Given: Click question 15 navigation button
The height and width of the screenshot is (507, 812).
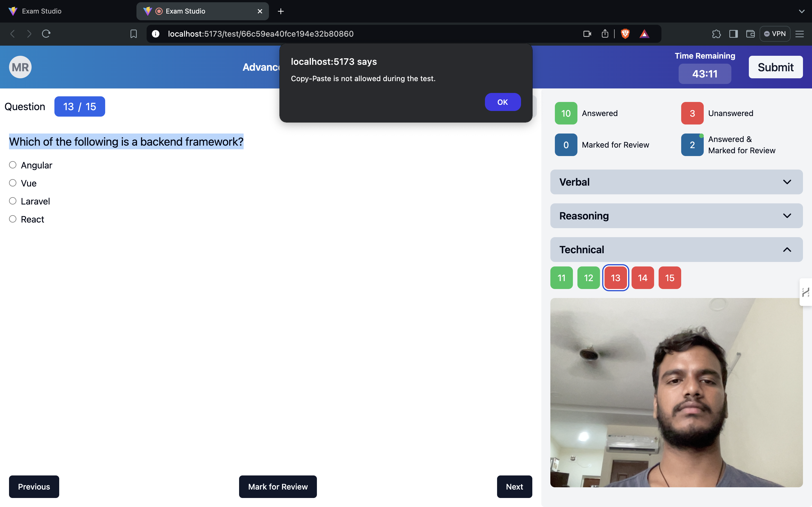Looking at the screenshot, I should click(669, 277).
